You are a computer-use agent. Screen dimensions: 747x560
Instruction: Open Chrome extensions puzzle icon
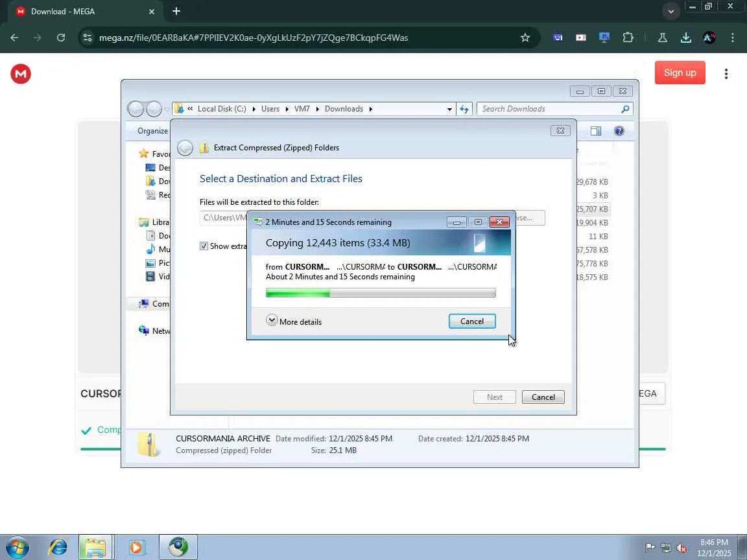pyautogui.click(x=628, y=38)
